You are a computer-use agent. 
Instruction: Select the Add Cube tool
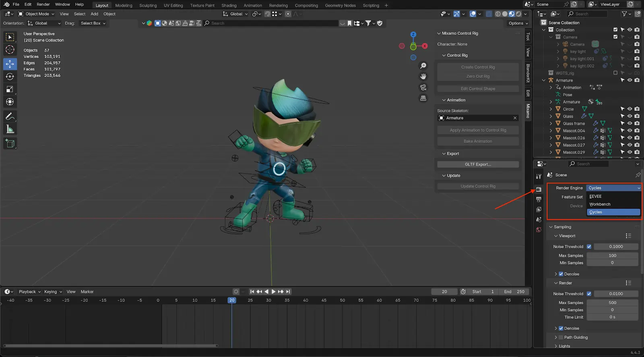(x=10, y=143)
